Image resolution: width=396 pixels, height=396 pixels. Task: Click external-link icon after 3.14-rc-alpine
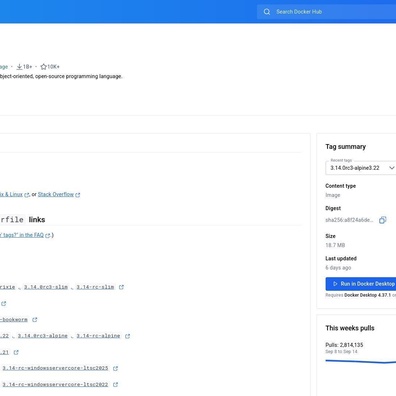pyautogui.click(x=127, y=336)
